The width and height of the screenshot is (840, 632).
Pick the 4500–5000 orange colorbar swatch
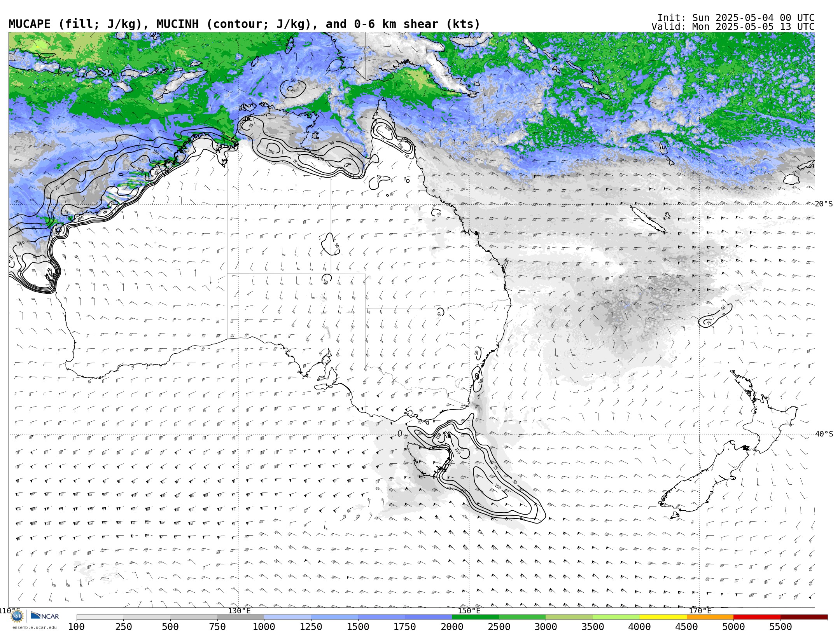[710, 617]
